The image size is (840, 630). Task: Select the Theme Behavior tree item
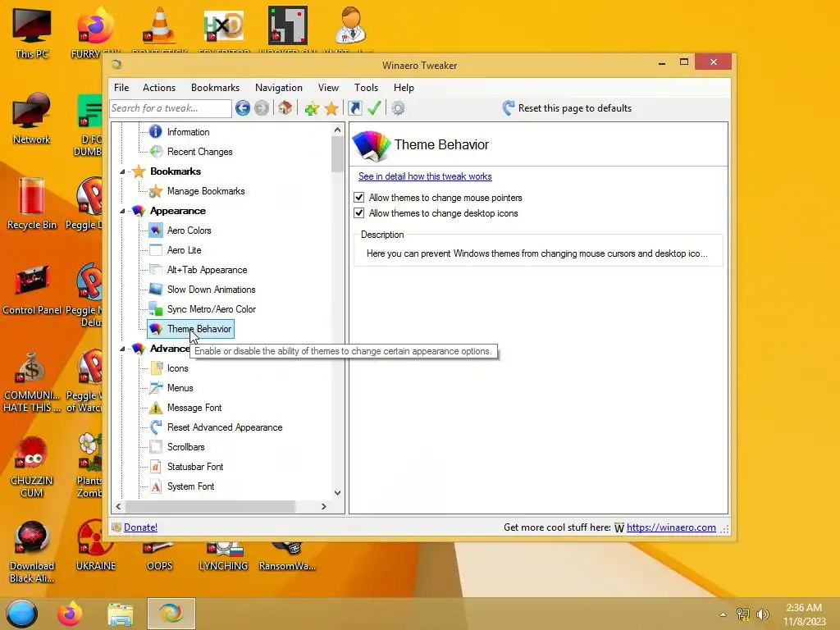click(199, 329)
